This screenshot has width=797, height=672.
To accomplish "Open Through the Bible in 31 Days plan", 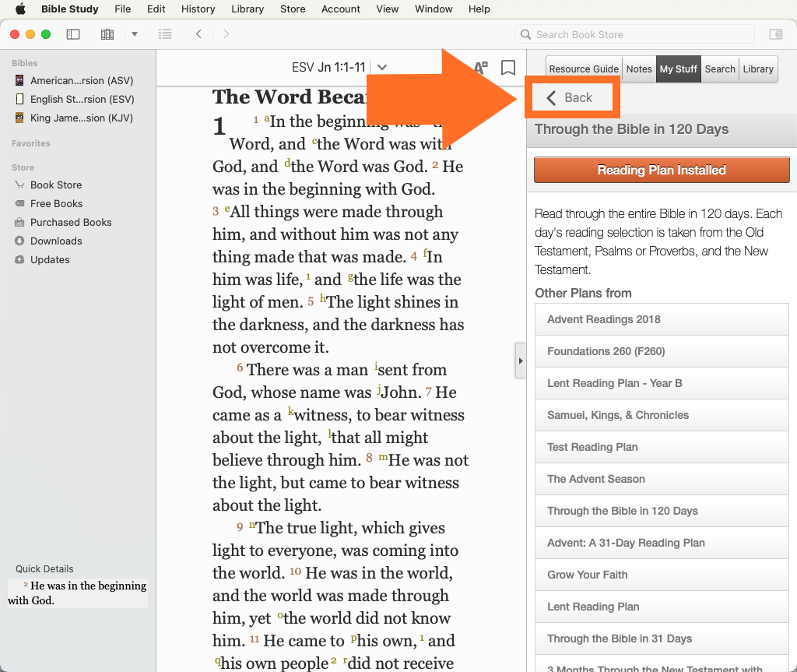I will 662,639.
